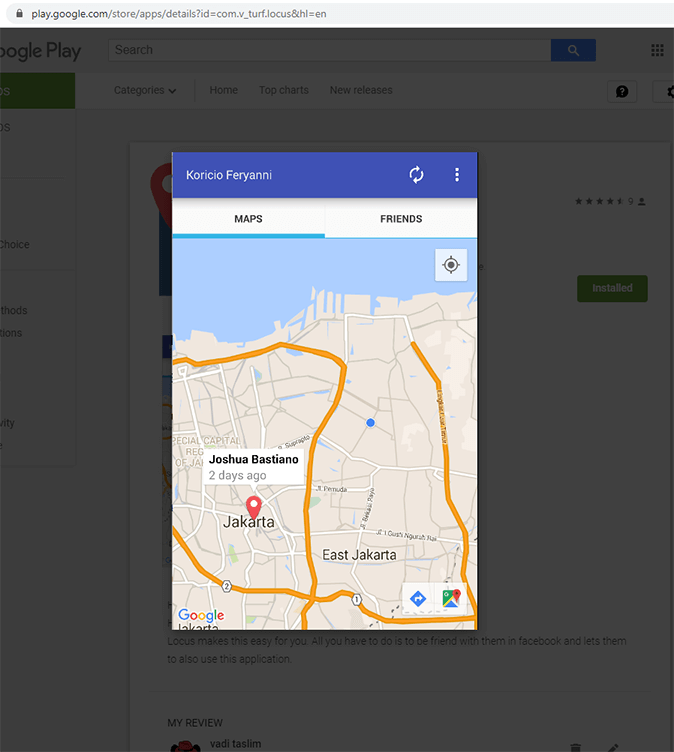The height and width of the screenshot is (752, 674).
Task: Click the Joshua Bastiano info window
Action: tap(254, 467)
